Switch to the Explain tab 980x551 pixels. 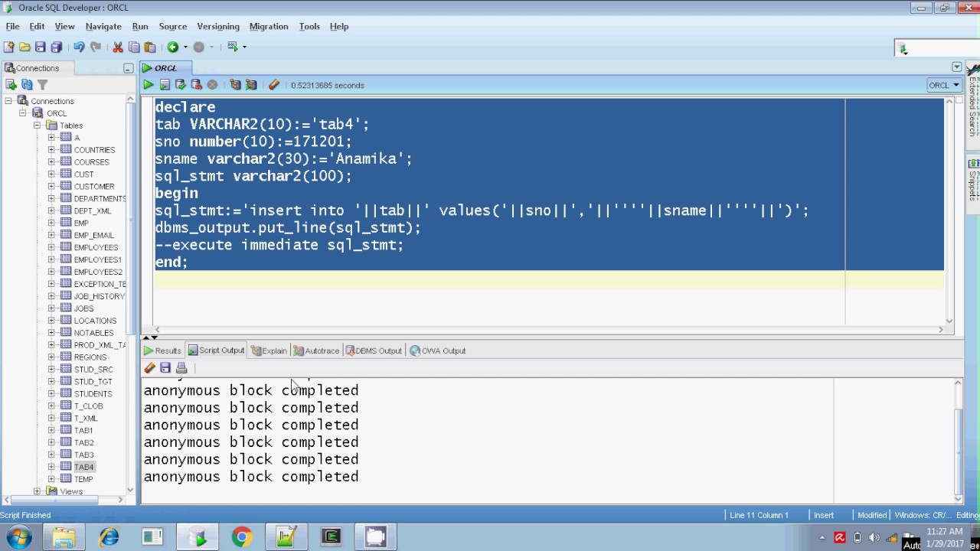pyautogui.click(x=269, y=350)
